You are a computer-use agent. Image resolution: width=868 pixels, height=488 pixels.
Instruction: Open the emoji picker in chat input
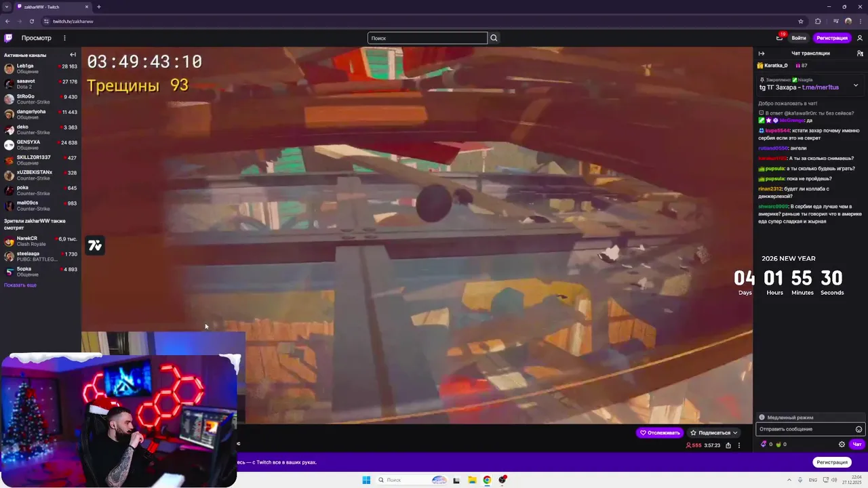point(859,429)
